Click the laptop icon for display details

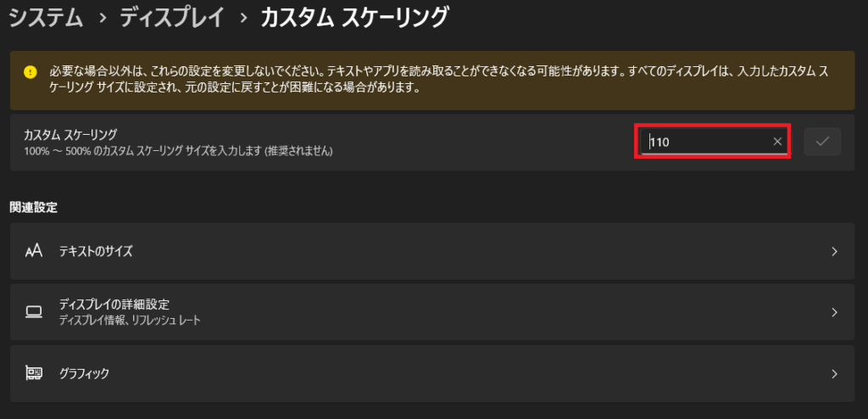(34, 312)
